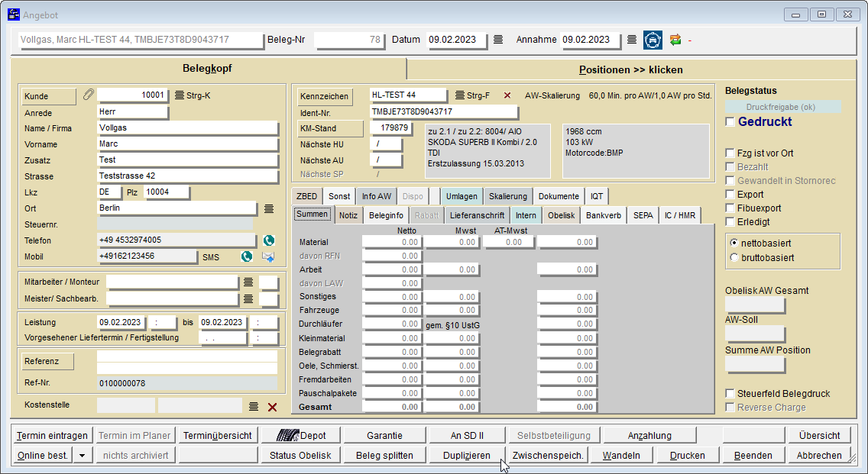
Task: Dial the Mobil number with phone icon
Action: coord(247,256)
